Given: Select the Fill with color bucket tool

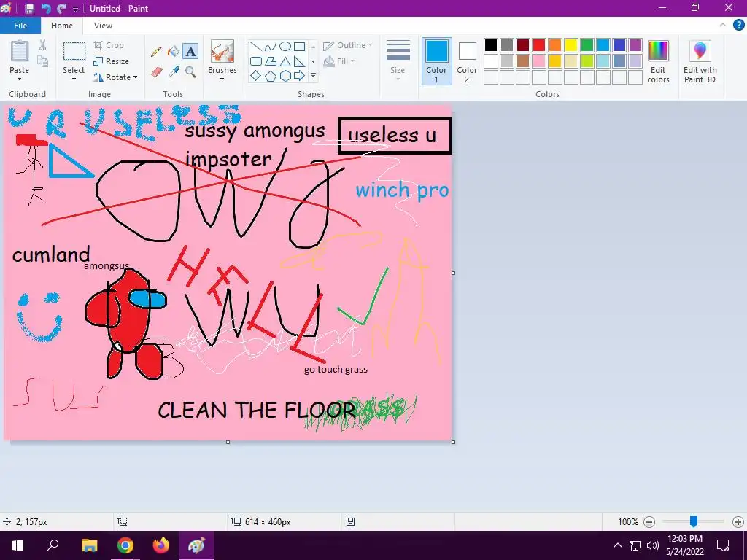Looking at the screenshot, I should point(174,52).
